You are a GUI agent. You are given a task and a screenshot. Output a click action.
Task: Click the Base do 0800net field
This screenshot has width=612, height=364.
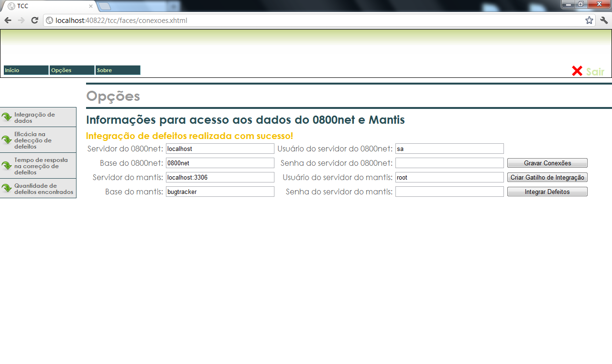click(220, 163)
